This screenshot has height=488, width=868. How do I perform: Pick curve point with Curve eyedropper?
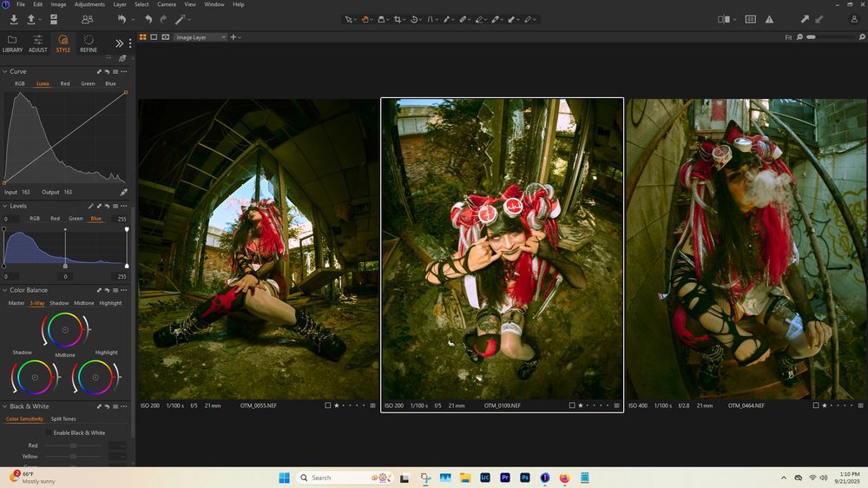tap(123, 192)
